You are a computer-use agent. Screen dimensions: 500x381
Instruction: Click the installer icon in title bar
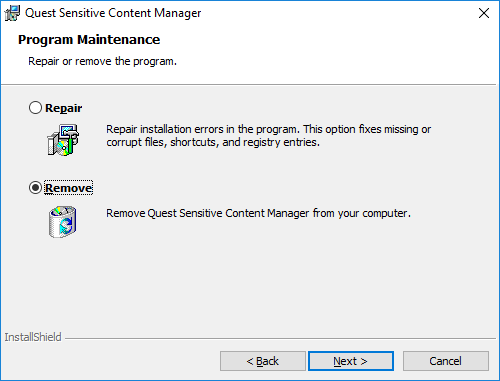click(x=12, y=13)
